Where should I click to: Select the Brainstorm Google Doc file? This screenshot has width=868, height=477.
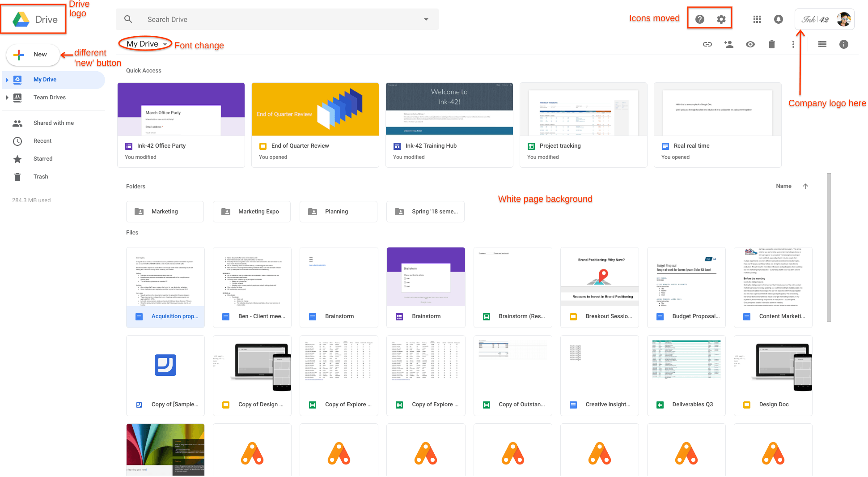(x=339, y=287)
